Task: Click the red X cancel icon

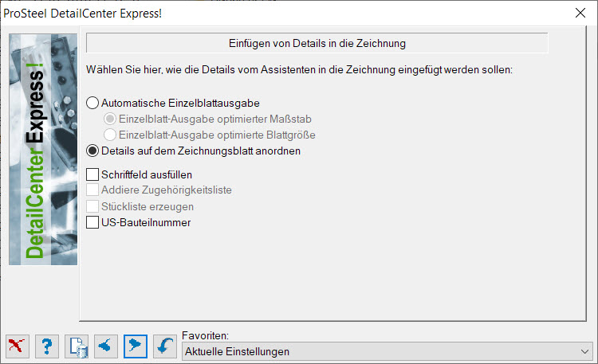Action: [18, 346]
